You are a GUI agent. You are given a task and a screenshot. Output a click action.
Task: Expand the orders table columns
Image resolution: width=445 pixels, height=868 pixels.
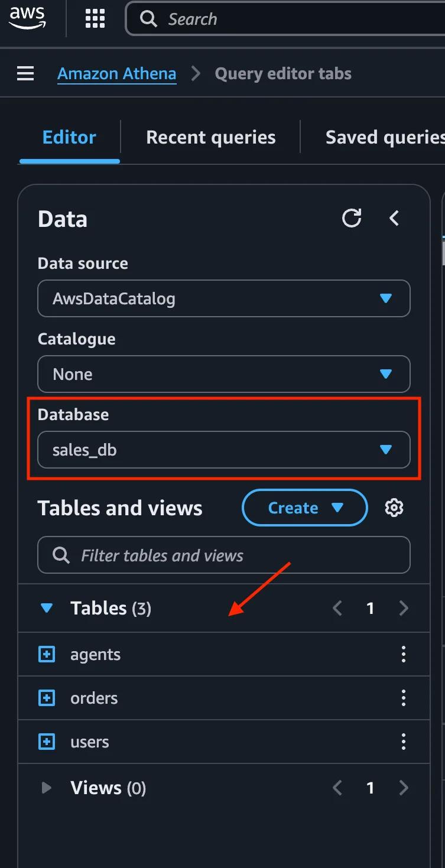pos(47,698)
